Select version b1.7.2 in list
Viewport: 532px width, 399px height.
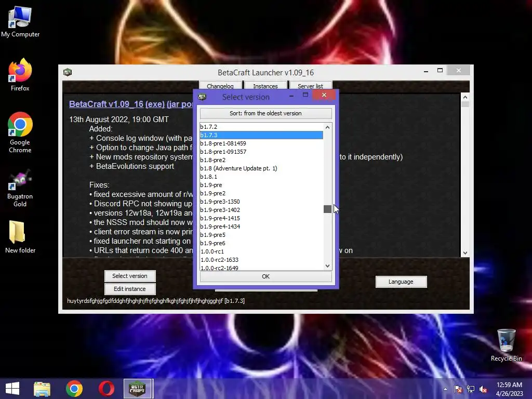[261, 127]
